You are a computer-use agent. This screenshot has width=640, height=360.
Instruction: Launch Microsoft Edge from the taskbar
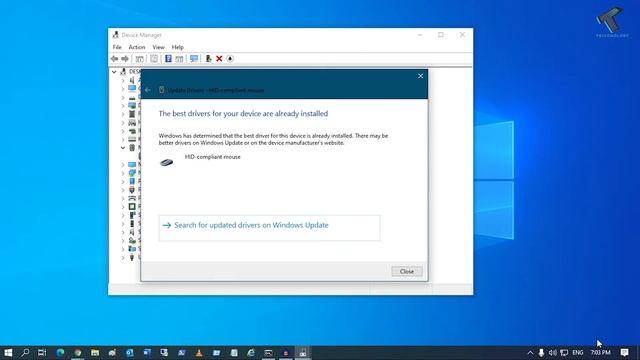(x=60, y=353)
